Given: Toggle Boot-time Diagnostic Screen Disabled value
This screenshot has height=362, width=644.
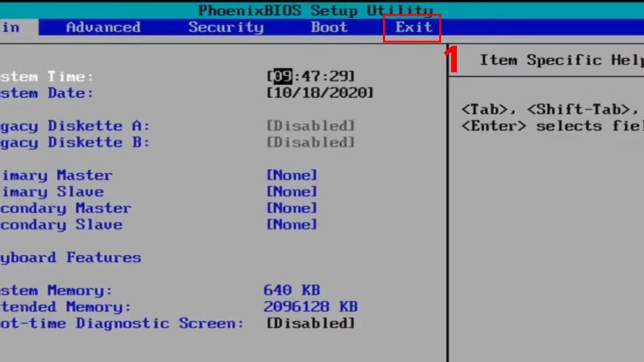Looking at the screenshot, I should [311, 323].
